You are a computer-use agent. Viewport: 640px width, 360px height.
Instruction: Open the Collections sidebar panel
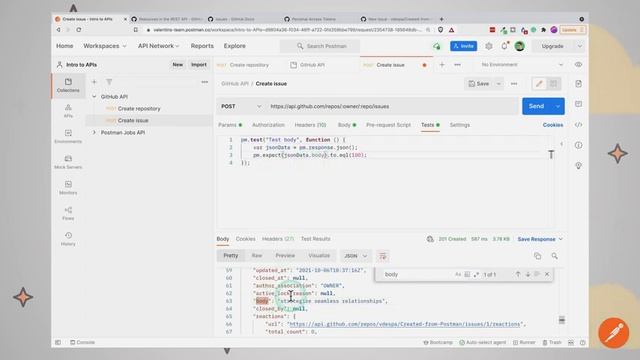coord(68,85)
